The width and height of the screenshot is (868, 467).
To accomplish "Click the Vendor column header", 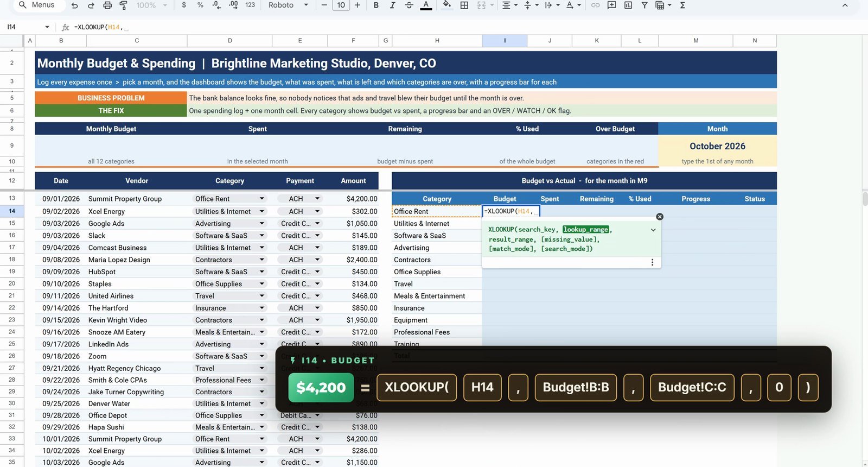I will tap(137, 181).
